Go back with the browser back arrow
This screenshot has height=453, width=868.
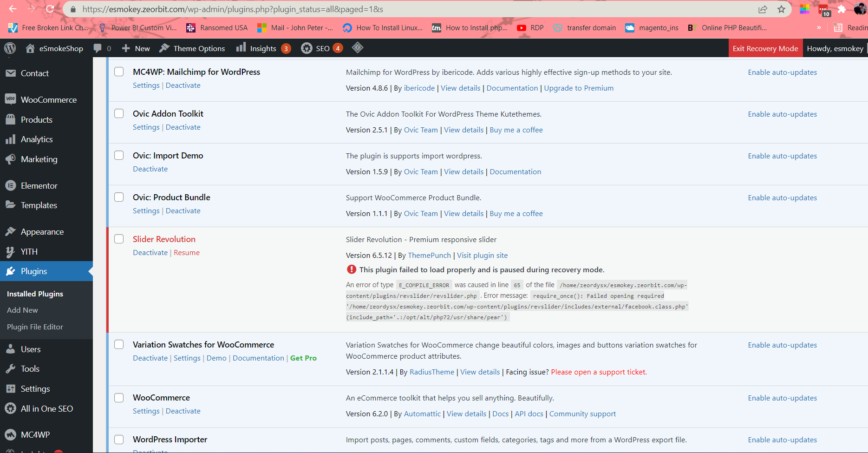13,9
